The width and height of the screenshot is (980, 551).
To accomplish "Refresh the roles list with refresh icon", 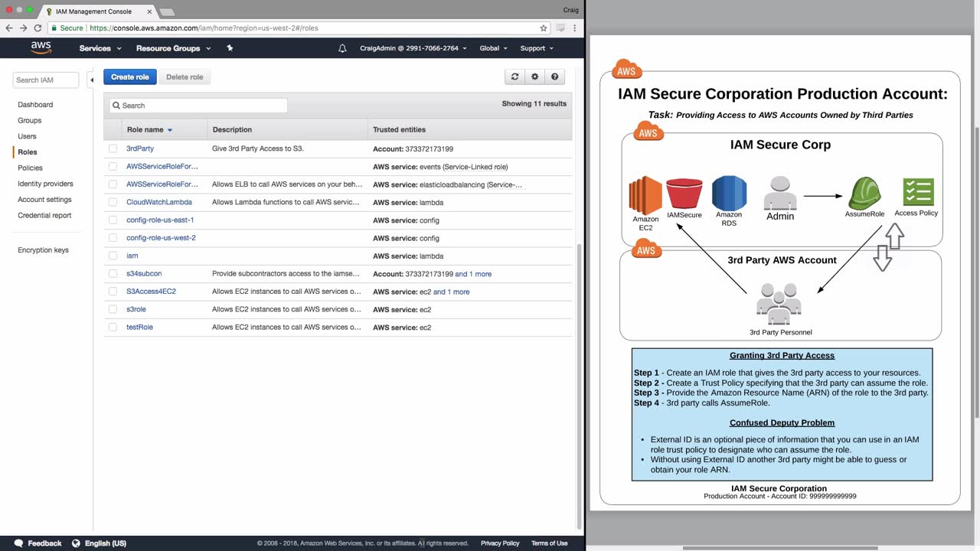I will coord(514,77).
